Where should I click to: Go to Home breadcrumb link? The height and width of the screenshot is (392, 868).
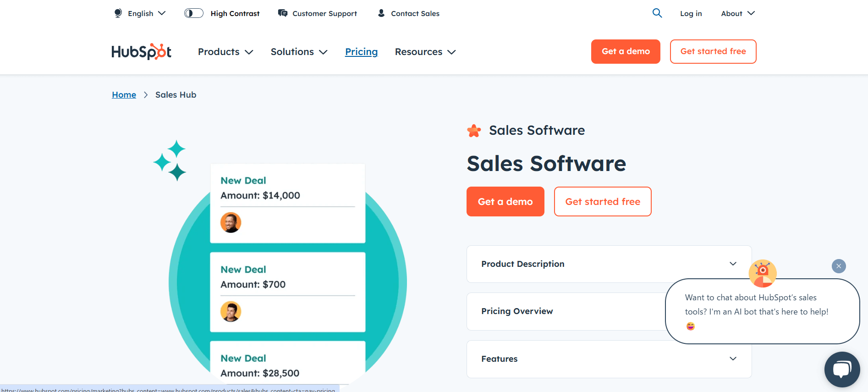pyautogui.click(x=124, y=94)
